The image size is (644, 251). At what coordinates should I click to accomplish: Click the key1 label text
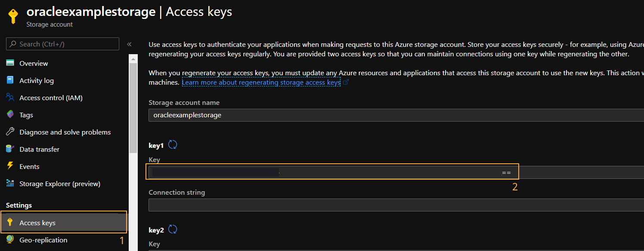coord(156,146)
